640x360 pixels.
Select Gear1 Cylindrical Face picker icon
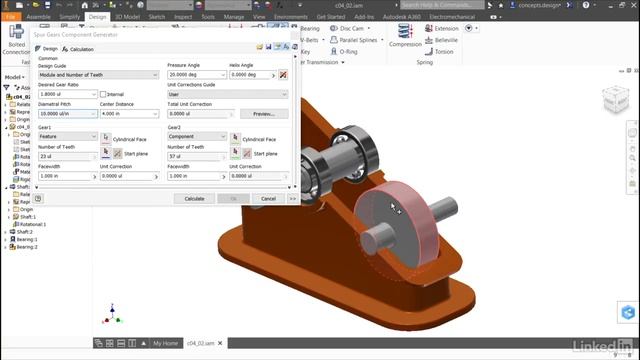tap(106, 138)
